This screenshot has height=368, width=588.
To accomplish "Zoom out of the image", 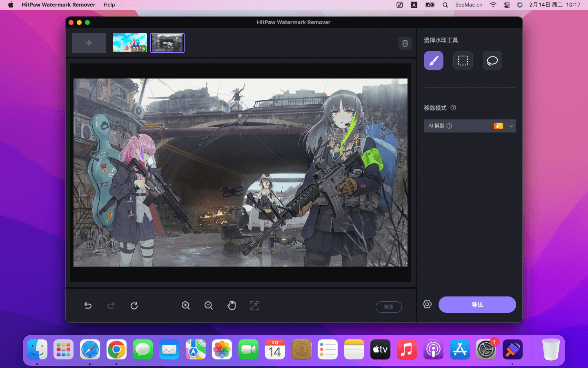I will click(209, 305).
